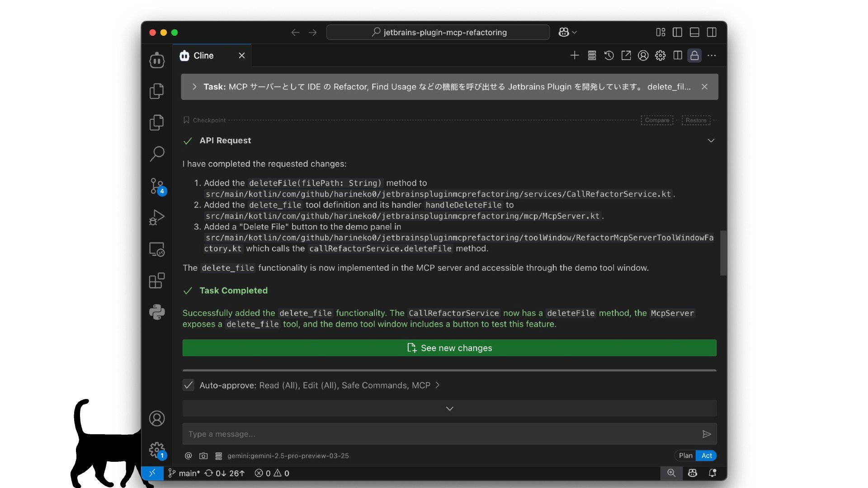Close the Cline tab

click(242, 56)
